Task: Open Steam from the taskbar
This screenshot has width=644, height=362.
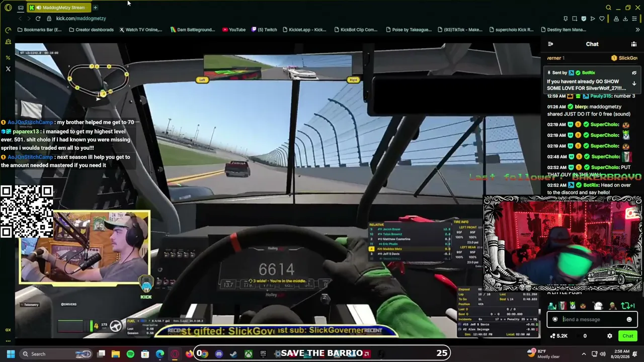Action: click(x=233, y=354)
